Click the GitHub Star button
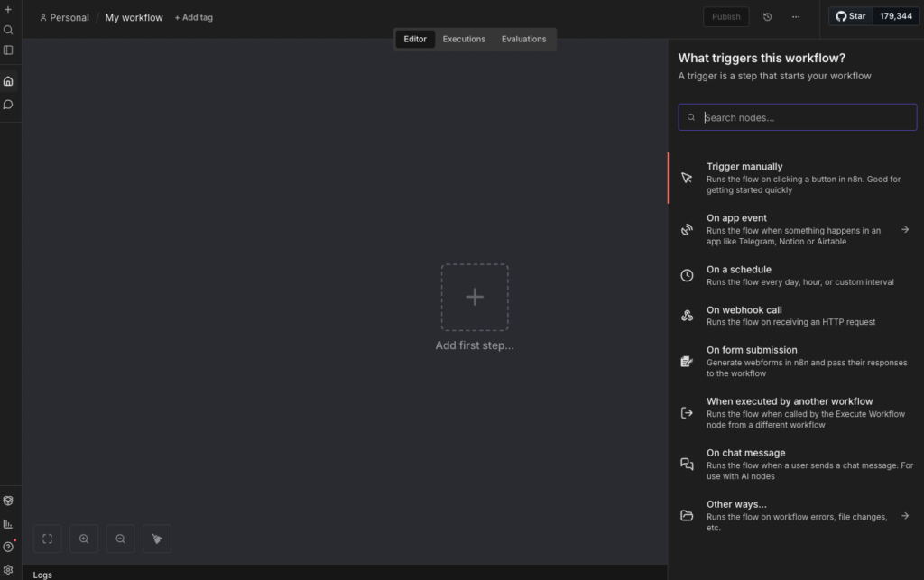The width and height of the screenshot is (924, 580). coord(850,16)
